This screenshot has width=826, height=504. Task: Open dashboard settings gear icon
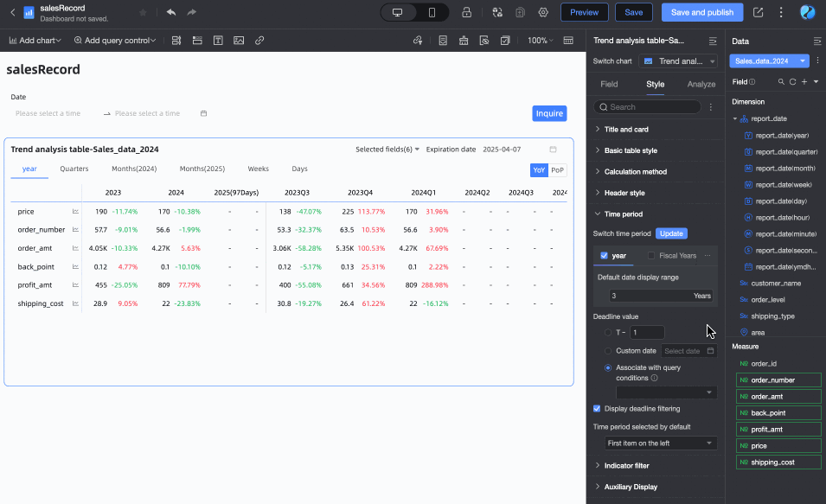coord(543,12)
